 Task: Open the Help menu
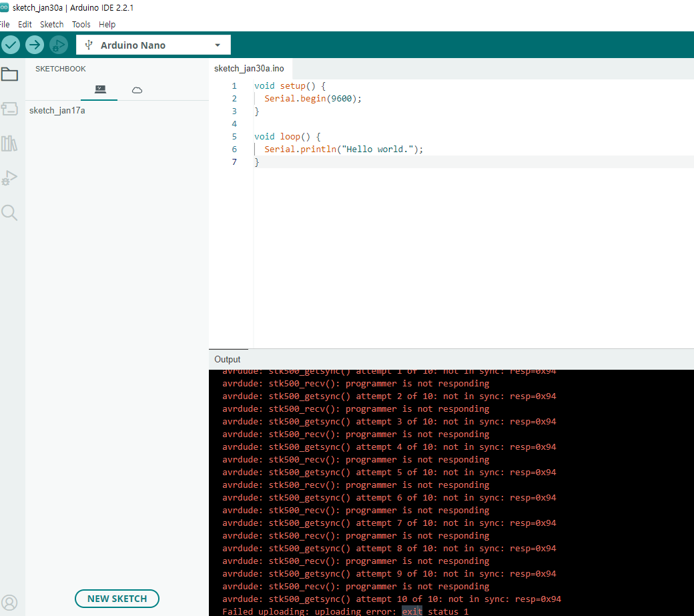107,24
